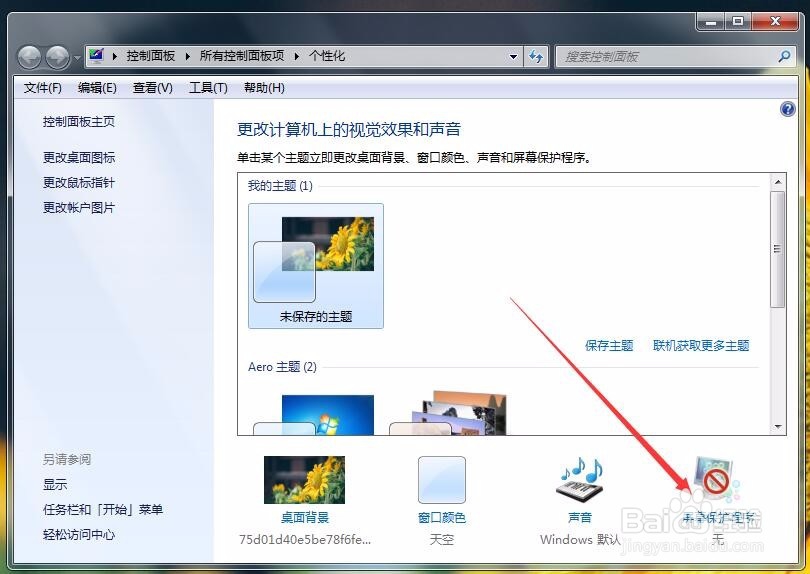The image size is (810, 574).
Task: Open 更改桌面图标 link
Action: 79,157
